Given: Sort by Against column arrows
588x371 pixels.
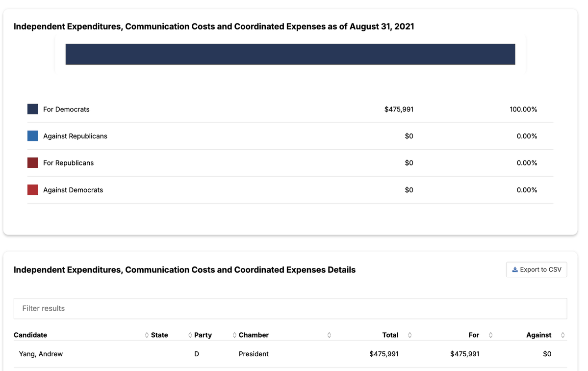Looking at the screenshot, I should tap(562, 335).
